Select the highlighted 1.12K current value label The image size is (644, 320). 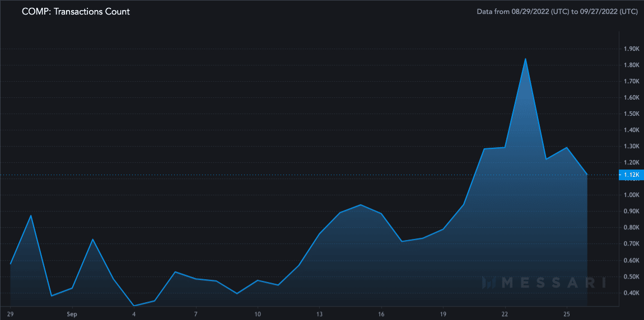631,175
